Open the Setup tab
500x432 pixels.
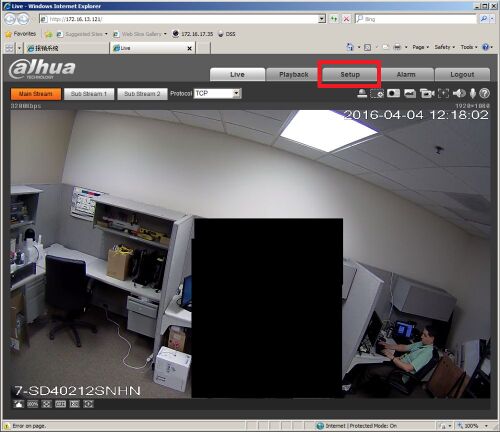point(350,74)
